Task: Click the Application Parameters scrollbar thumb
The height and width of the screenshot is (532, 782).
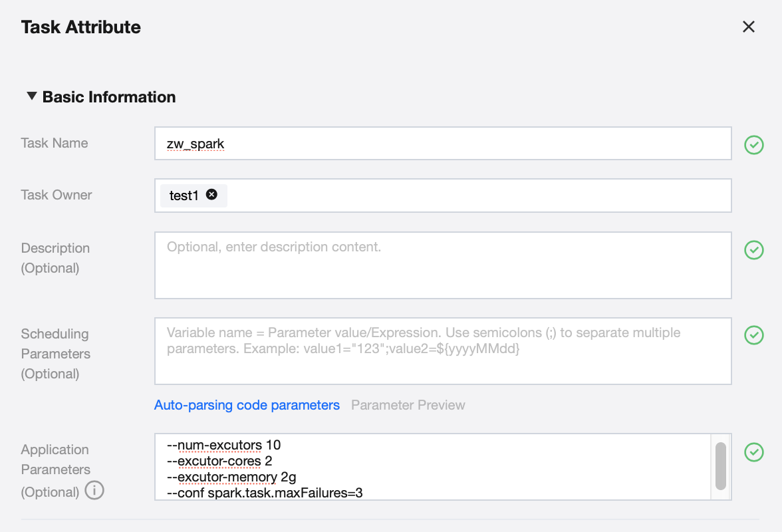Action: click(x=720, y=465)
